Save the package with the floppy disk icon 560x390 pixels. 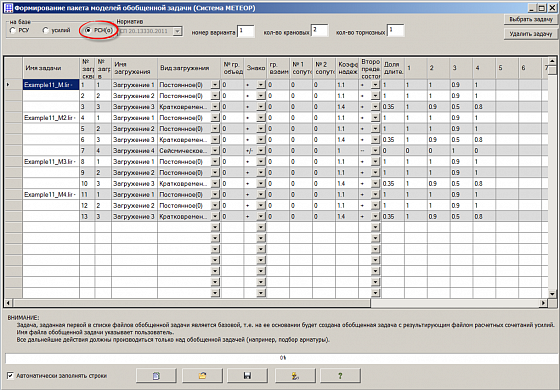248,375
